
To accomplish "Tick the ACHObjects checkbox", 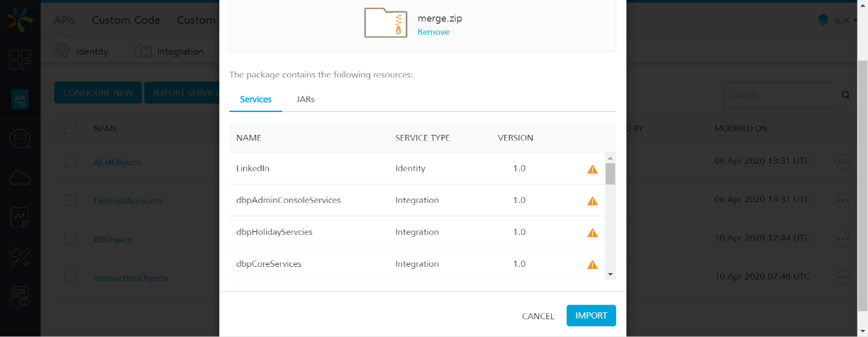I will point(71,162).
